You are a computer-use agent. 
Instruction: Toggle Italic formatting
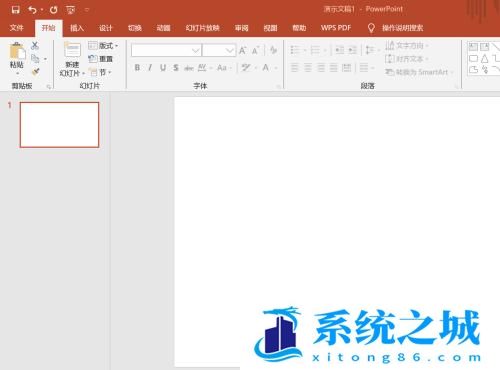point(150,68)
